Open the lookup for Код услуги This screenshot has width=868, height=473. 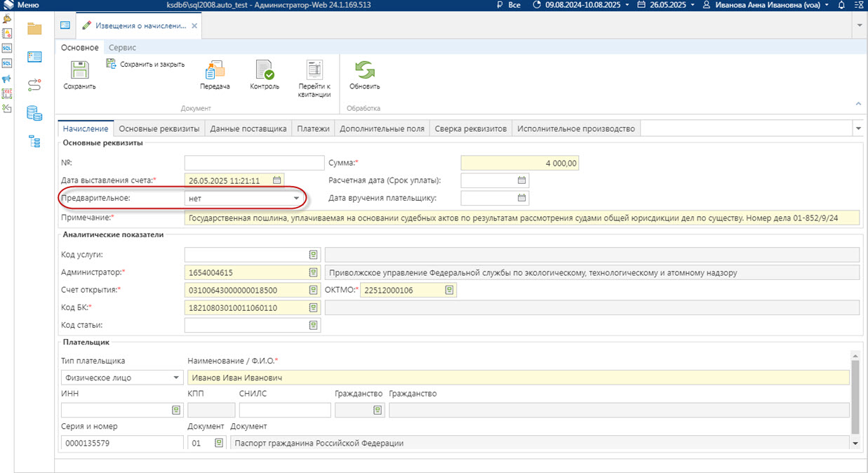coord(313,255)
